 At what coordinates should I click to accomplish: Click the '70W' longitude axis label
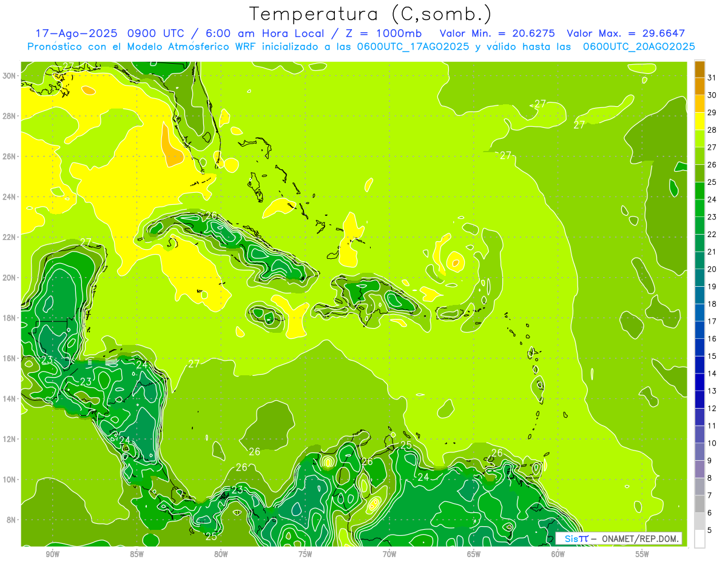coord(389,554)
